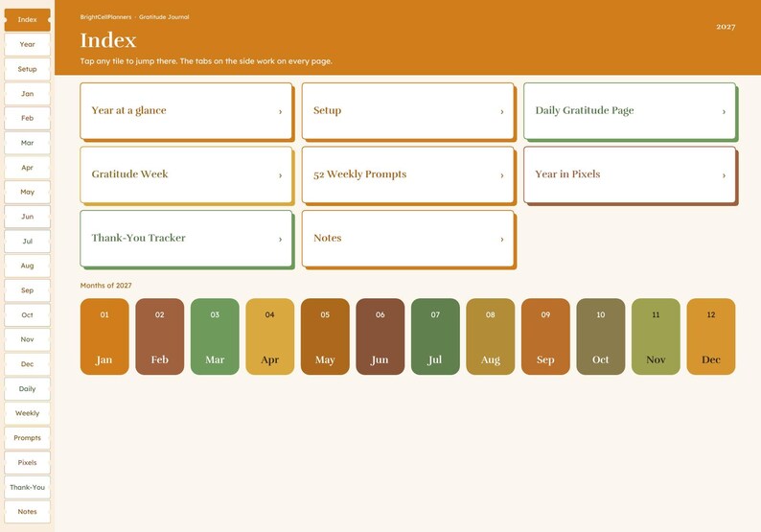
Task: Open the Year side tab
Action: [x=27, y=44]
